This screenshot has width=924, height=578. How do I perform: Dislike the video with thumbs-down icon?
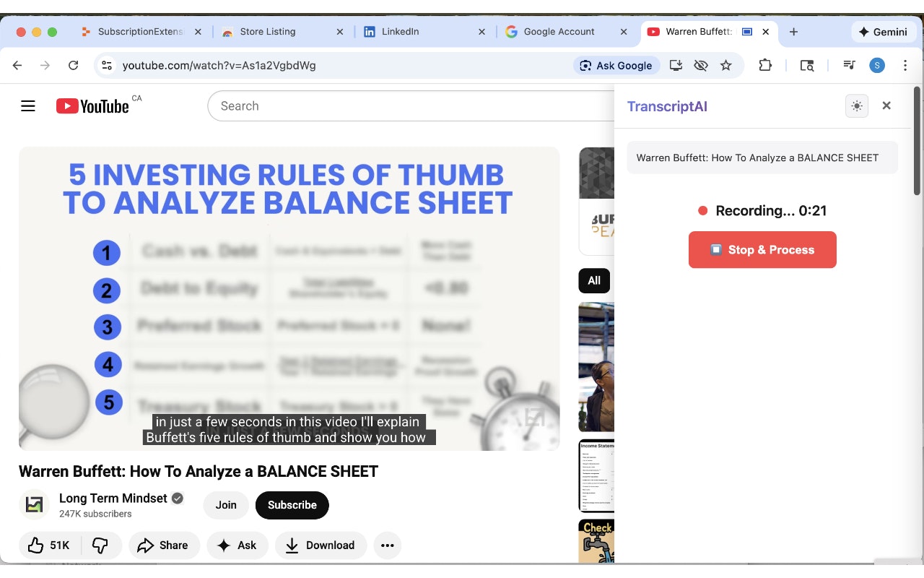[x=101, y=545]
